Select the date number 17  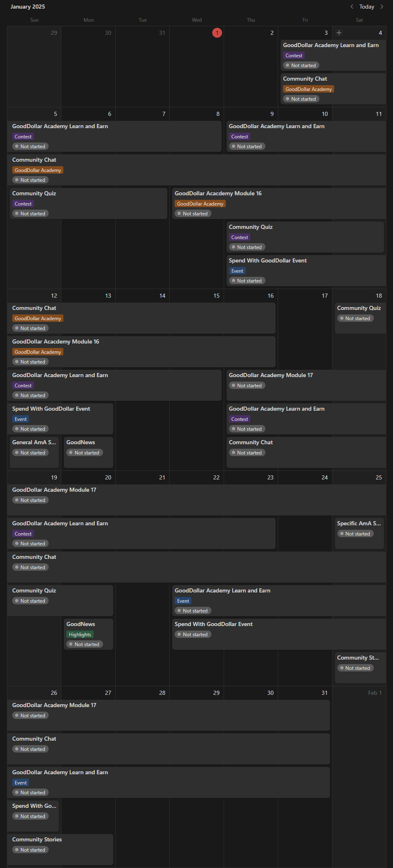(x=325, y=296)
